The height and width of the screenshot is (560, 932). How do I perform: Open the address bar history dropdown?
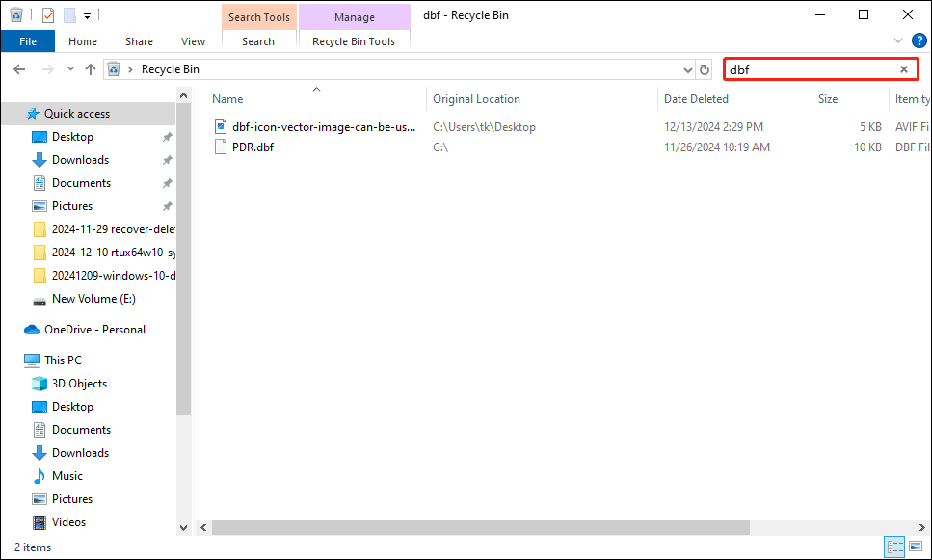click(x=687, y=69)
